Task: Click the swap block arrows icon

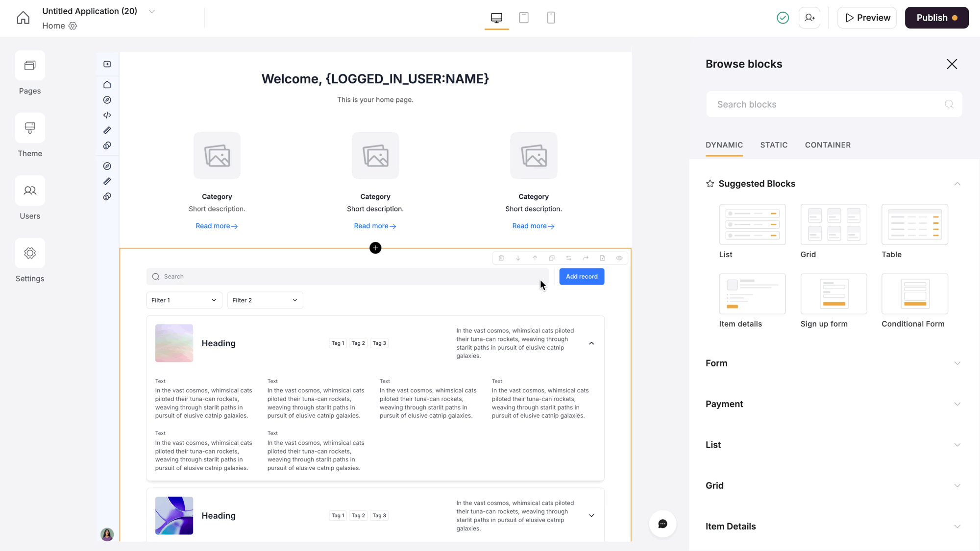Action: point(568,258)
